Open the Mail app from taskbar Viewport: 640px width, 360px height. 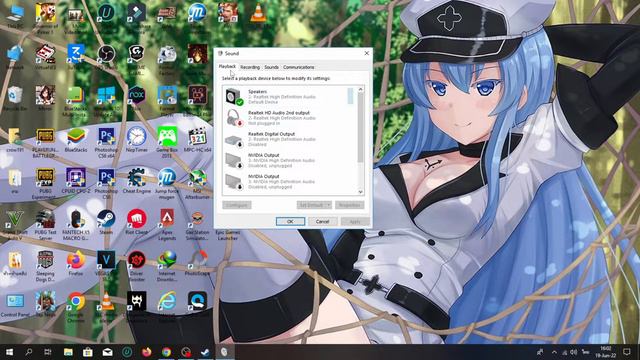107,352
